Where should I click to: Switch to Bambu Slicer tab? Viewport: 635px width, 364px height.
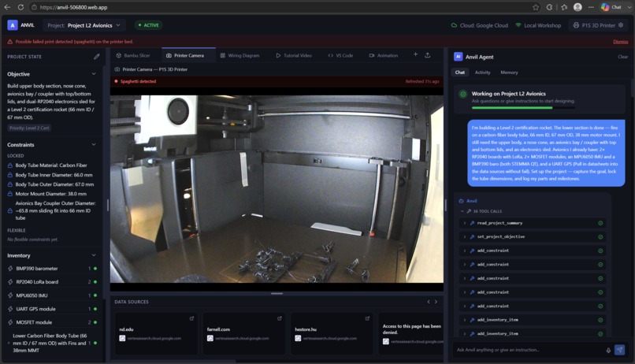point(133,55)
